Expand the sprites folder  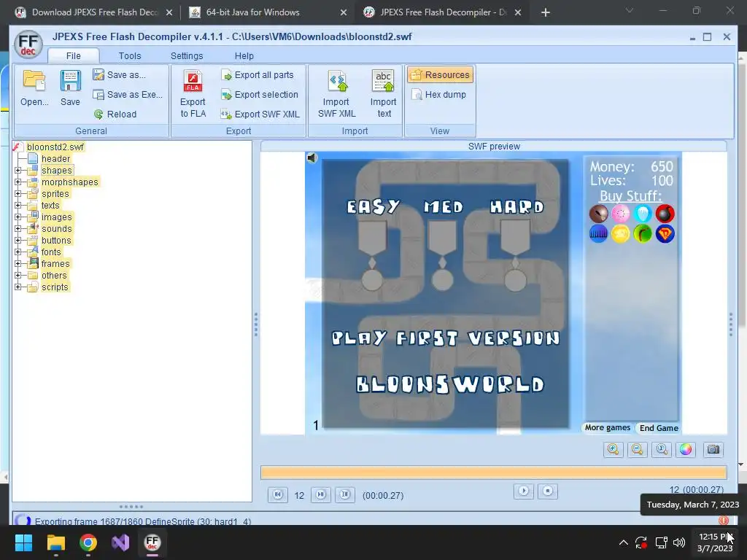pyautogui.click(x=18, y=193)
